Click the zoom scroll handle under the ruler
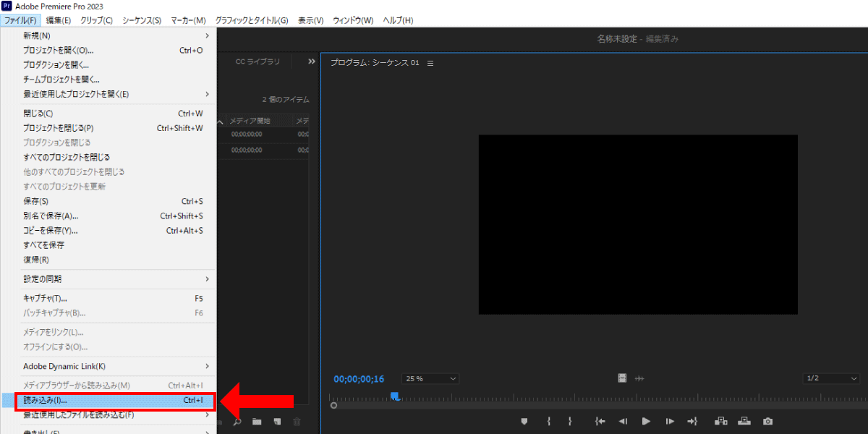This screenshot has height=434, width=868. (x=333, y=406)
